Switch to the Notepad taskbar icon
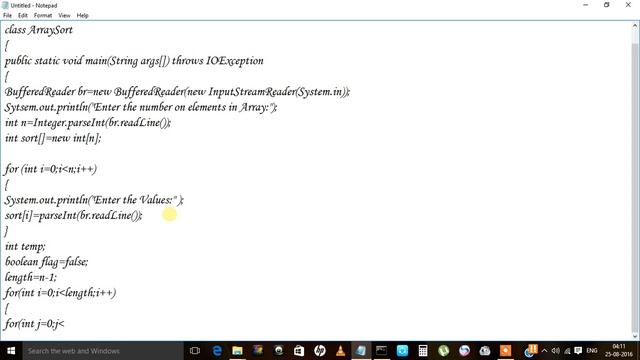The height and width of the screenshot is (360, 640). coord(361,351)
